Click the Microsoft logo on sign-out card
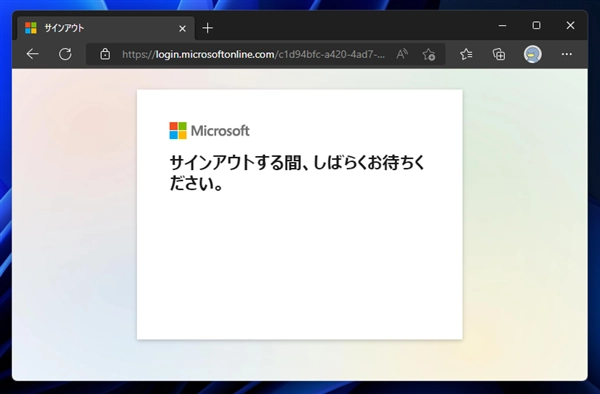Viewport: 600px width, 394px height. [209, 130]
